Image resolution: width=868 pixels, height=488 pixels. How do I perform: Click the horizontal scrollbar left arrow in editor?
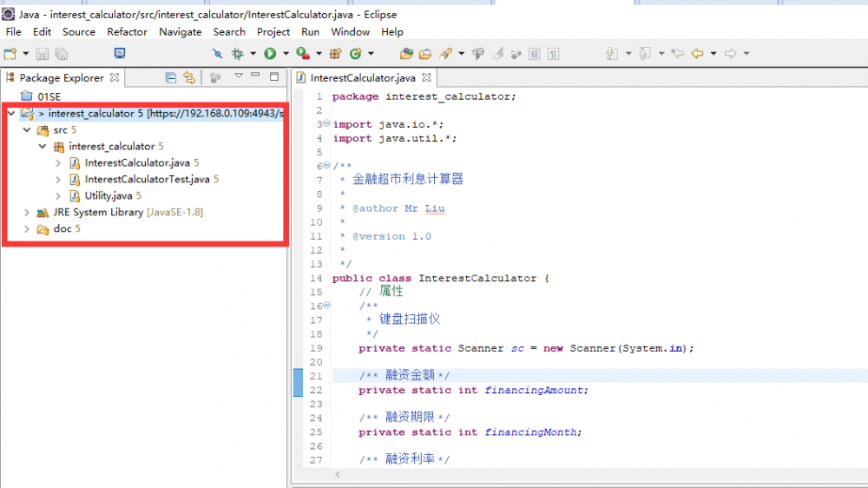[x=338, y=474]
